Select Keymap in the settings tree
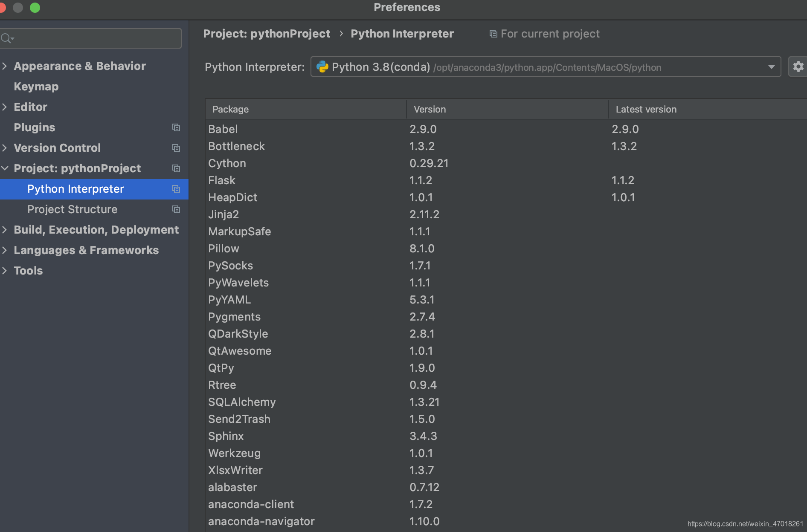The height and width of the screenshot is (532, 807). [x=36, y=87]
